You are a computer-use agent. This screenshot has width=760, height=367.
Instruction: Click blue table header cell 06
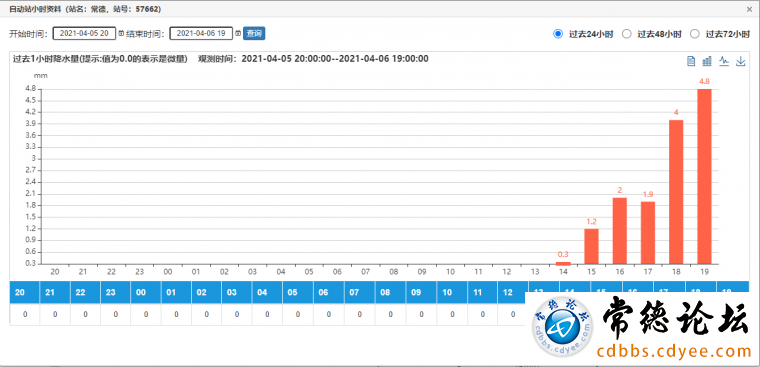click(x=329, y=292)
